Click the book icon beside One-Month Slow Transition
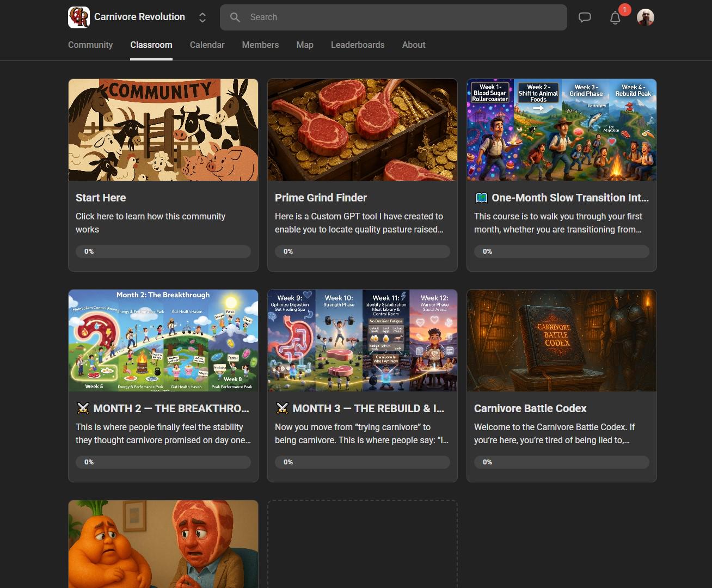Image resolution: width=712 pixels, height=588 pixels. (481, 198)
